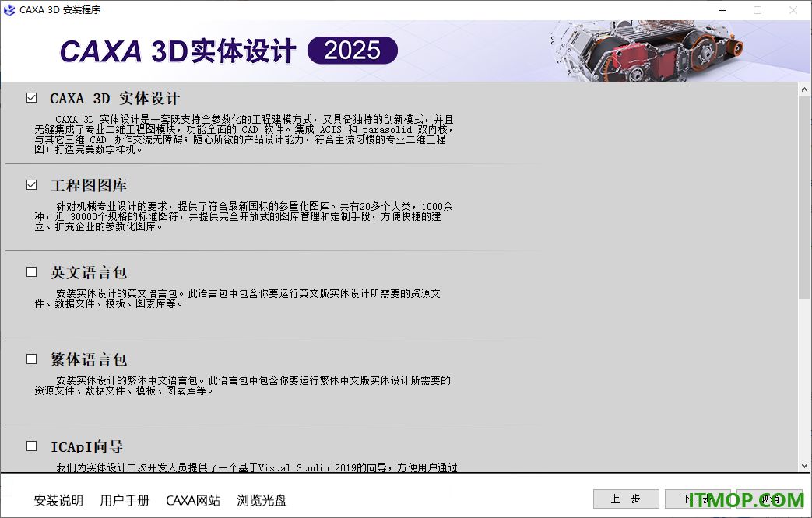Screen dimensions: 812x518
Task: Click the 浏览光盘 link
Action: coord(262,500)
